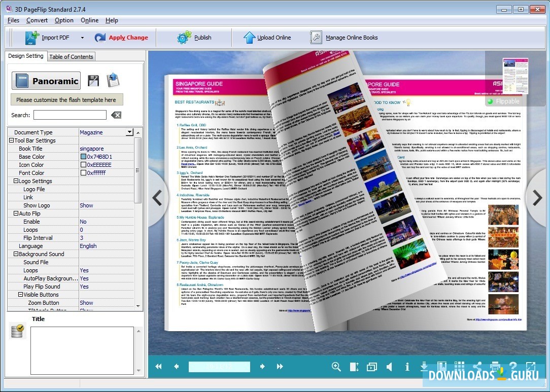Open the Import PDF dropdown arrow
Image resolution: width=550 pixels, height=392 pixels.
[82, 38]
